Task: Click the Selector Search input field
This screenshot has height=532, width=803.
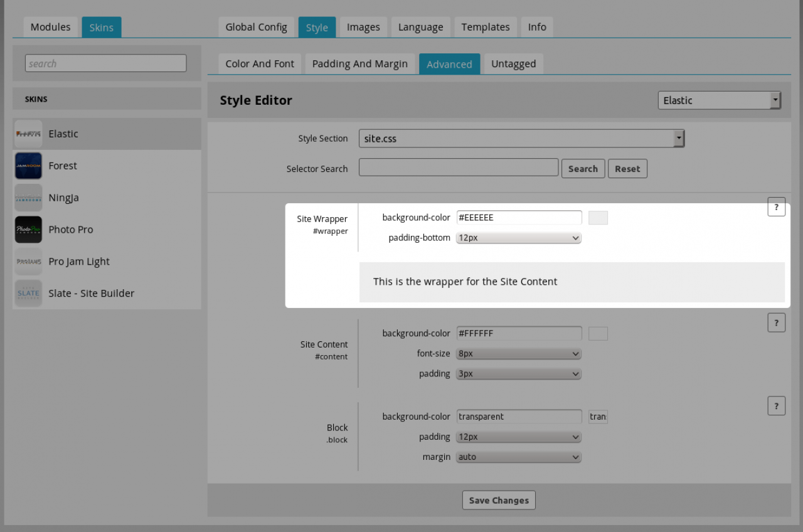Action: [458, 168]
